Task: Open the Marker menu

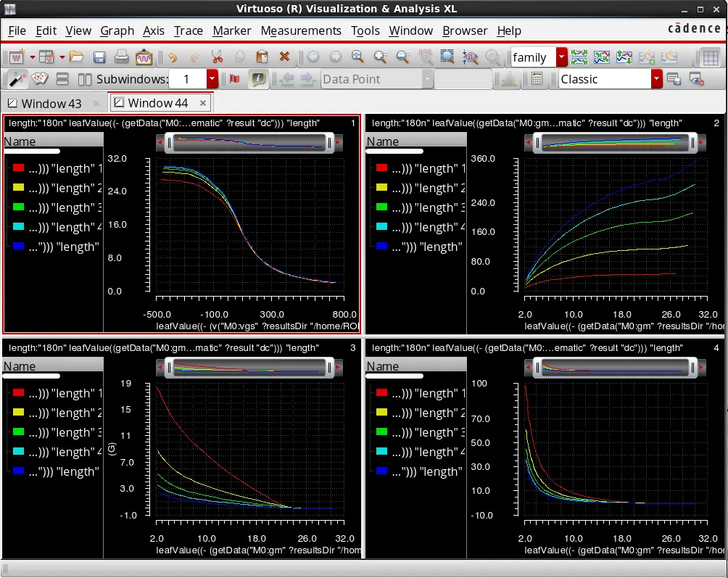Action: point(232,30)
